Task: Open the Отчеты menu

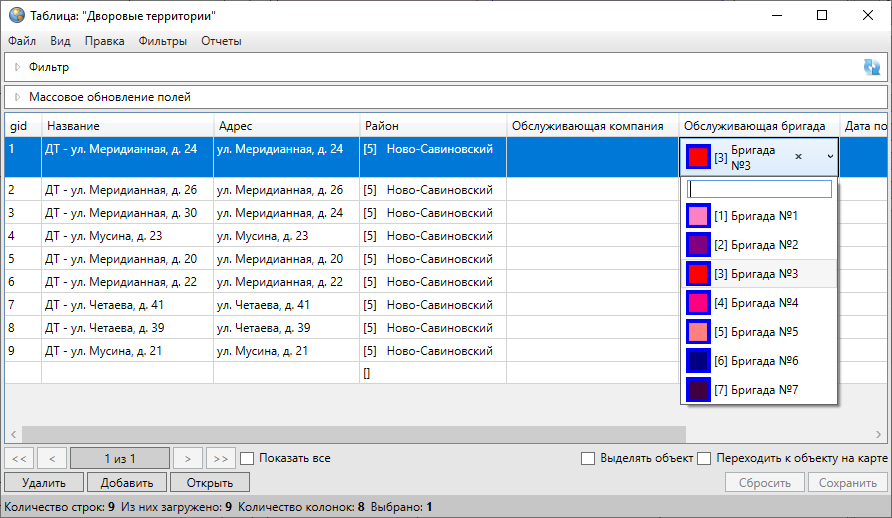Action: click(x=221, y=41)
